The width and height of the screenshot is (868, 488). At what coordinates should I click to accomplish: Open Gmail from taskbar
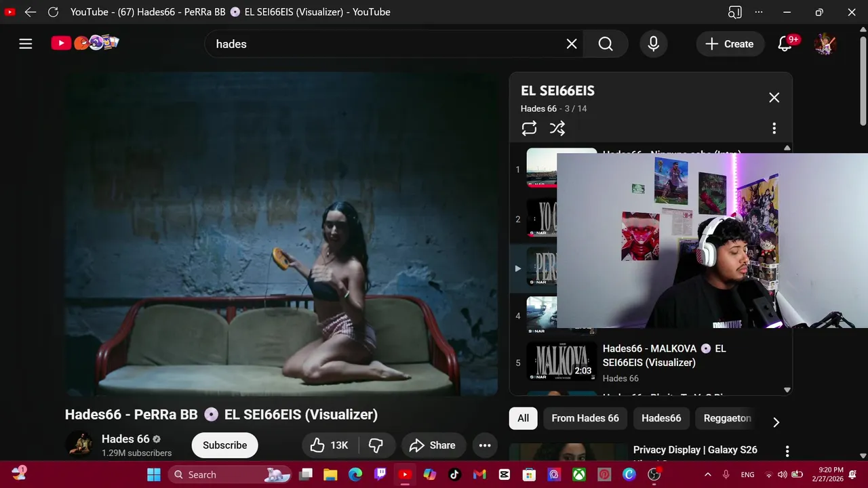click(479, 474)
